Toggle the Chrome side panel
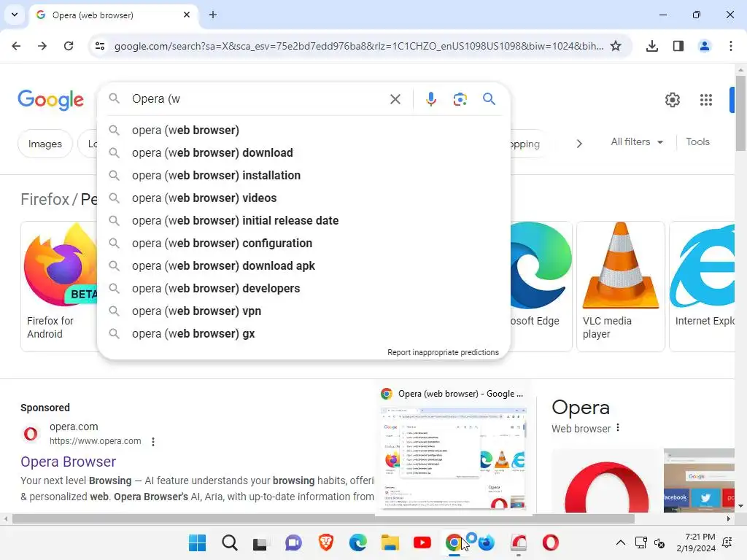The height and width of the screenshot is (560, 747). pyautogui.click(x=678, y=46)
